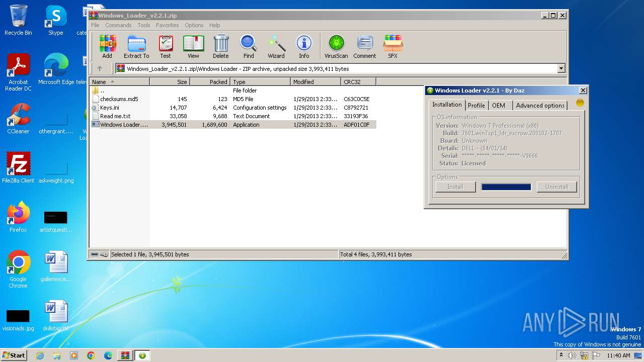Open Internet Explorer from taskbar
This screenshot has height=362, width=644.
click(x=40, y=355)
